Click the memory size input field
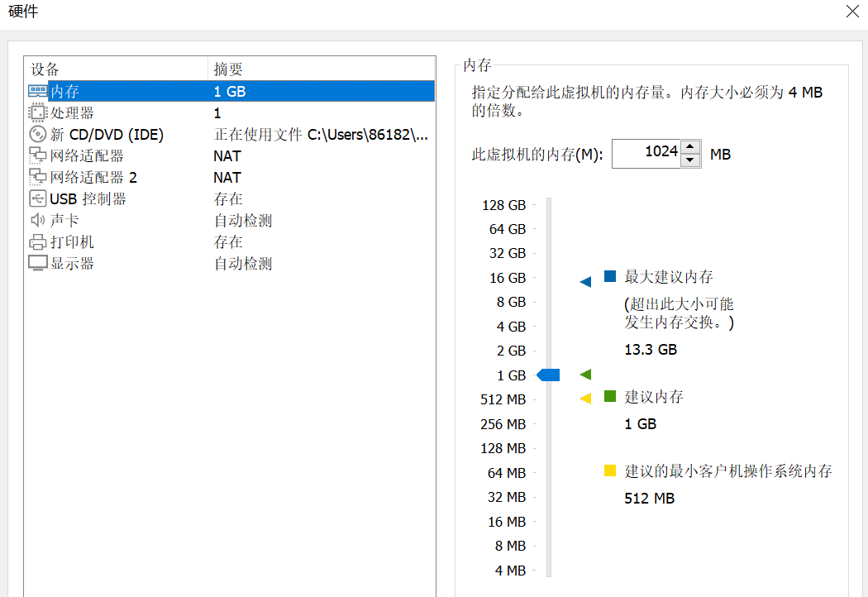The image size is (868, 597). coord(646,154)
